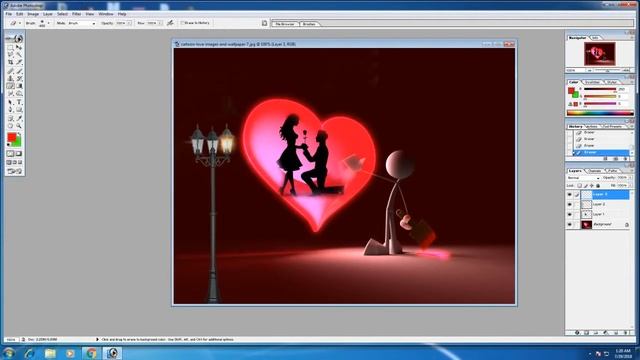Image resolution: width=640 pixels, height=360 pixels.
Task: Click the foreground red color swatch in toolbox
Action: tap(11, 138)
